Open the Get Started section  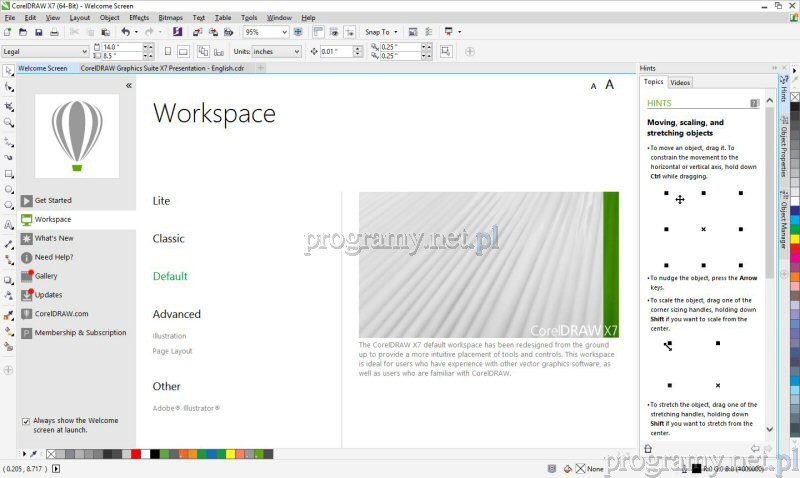coord(53,200)
